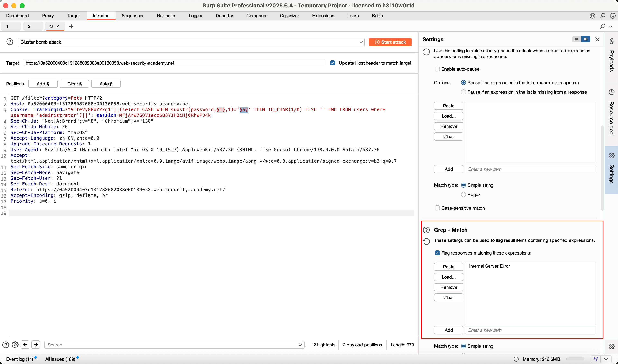Edit the Target URL field

click(x=174, y=63)
